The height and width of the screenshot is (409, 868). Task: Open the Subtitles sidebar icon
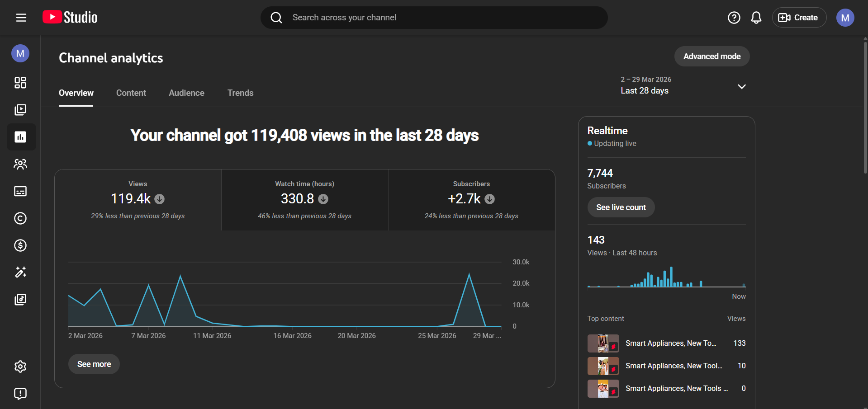click(20, 191)
